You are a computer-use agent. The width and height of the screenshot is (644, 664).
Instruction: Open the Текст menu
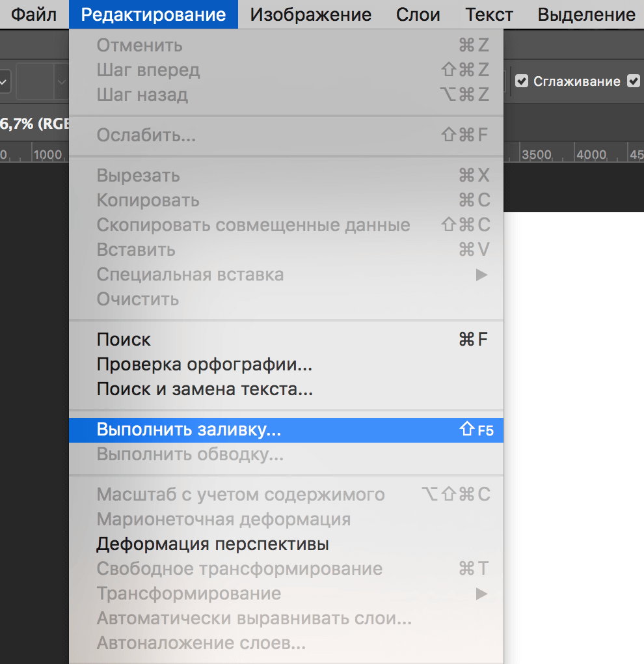tap(489, 14)
